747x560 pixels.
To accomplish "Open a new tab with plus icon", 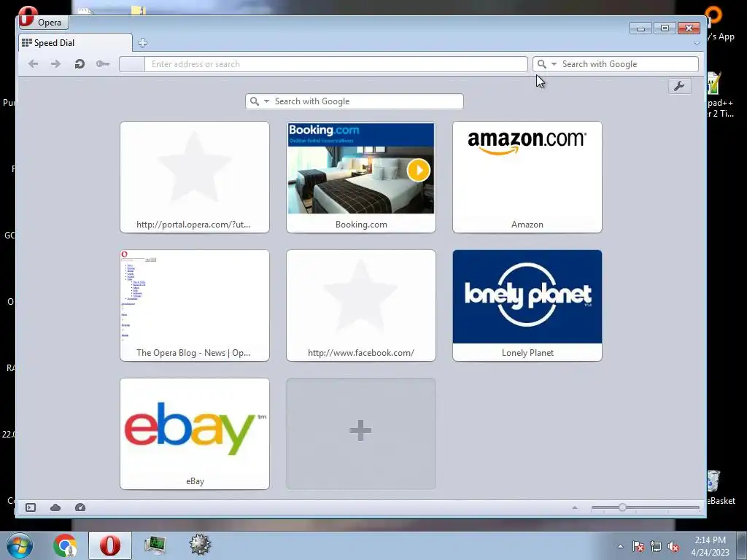I will 142,43.
